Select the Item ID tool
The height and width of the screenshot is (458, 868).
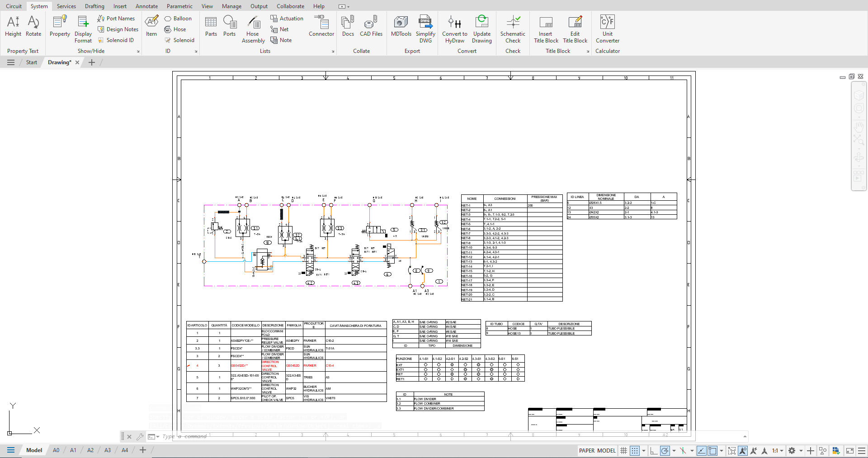(x=151, y=26)
